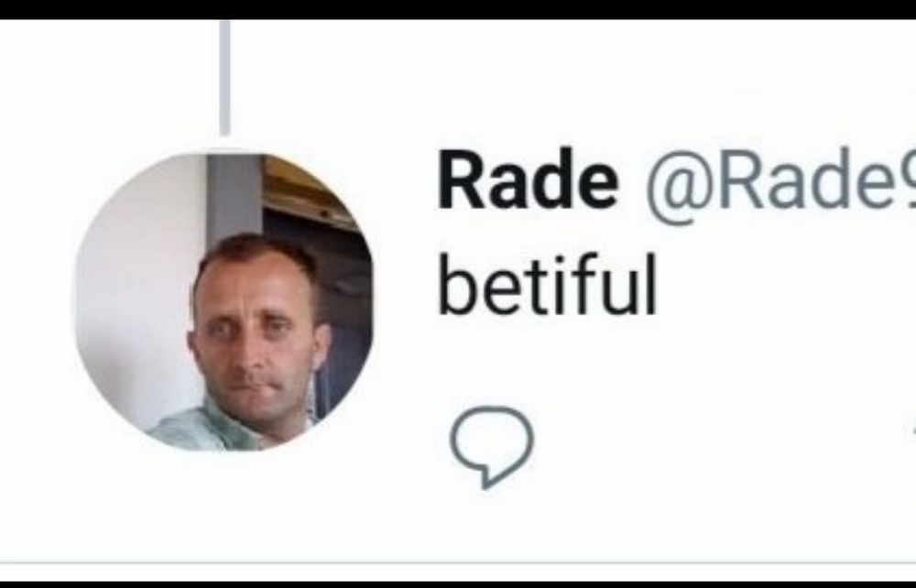The height and width of the screenshot is (588, 916).
Task: Click the black bar at the top
Action: (x=458, y=9)
